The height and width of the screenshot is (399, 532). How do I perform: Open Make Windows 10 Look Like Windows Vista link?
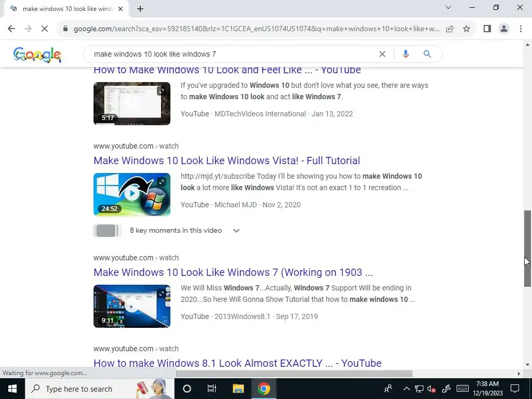pyautogui.click(x=227, y=161)
